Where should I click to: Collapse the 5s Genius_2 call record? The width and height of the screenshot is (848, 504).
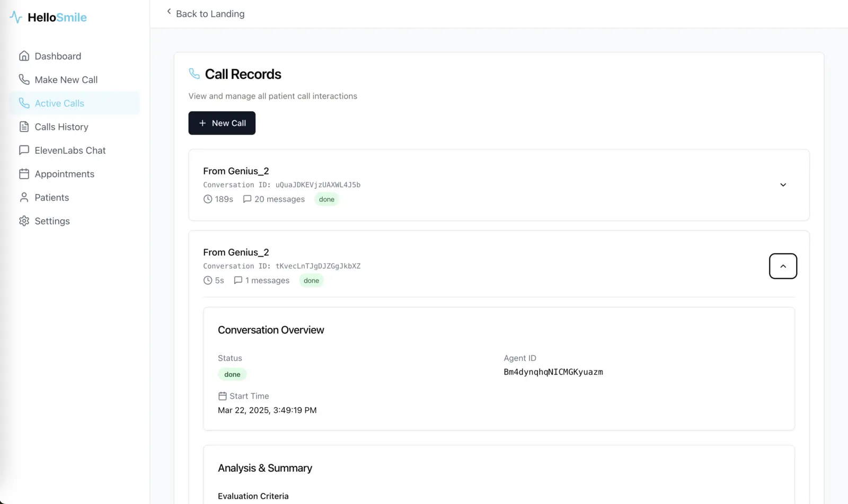click(x=783, y=266)
